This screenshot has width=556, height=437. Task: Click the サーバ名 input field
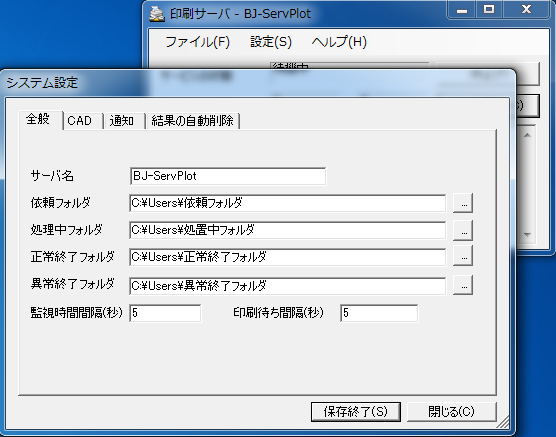point(228,176)
